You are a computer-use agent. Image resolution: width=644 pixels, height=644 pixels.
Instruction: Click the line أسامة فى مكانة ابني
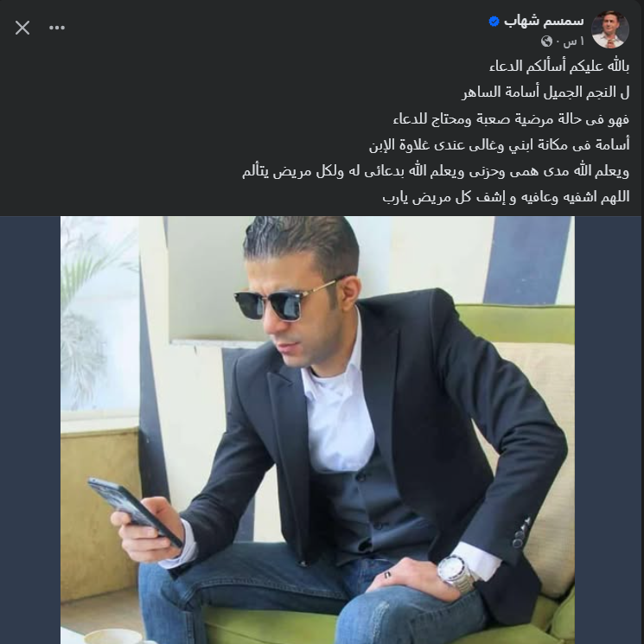pos(499,144)
